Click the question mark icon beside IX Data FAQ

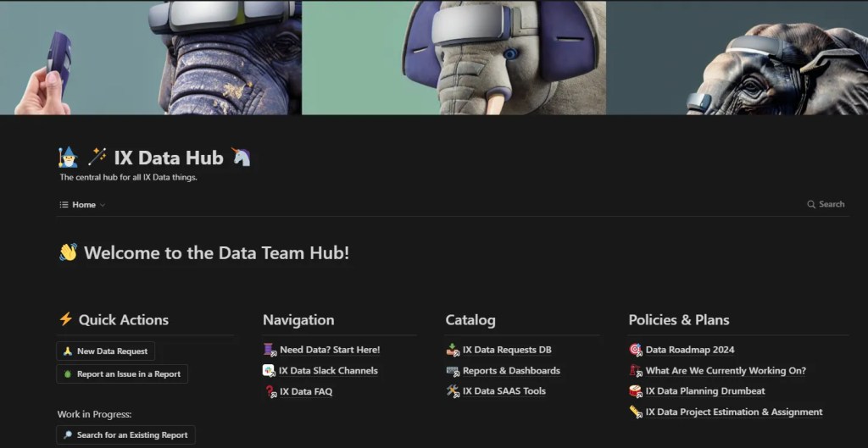tap(270, 391)
